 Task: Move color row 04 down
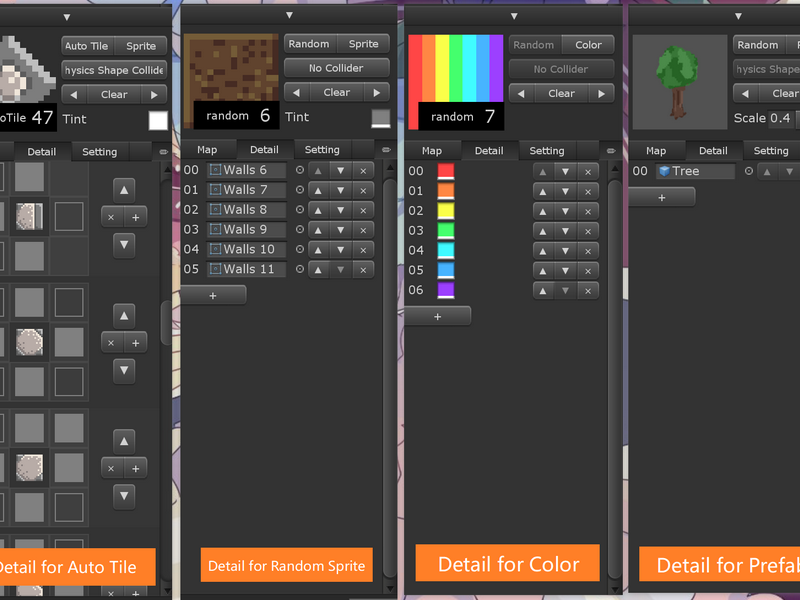pos(565,252)
